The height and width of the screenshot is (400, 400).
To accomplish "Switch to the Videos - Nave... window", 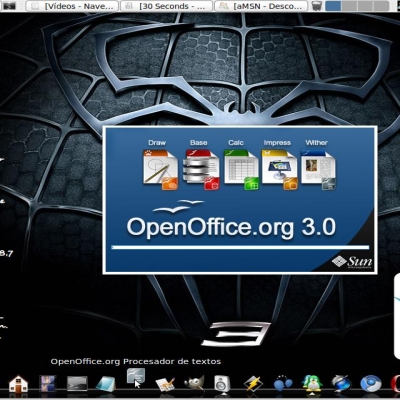I will click(72, 6).
